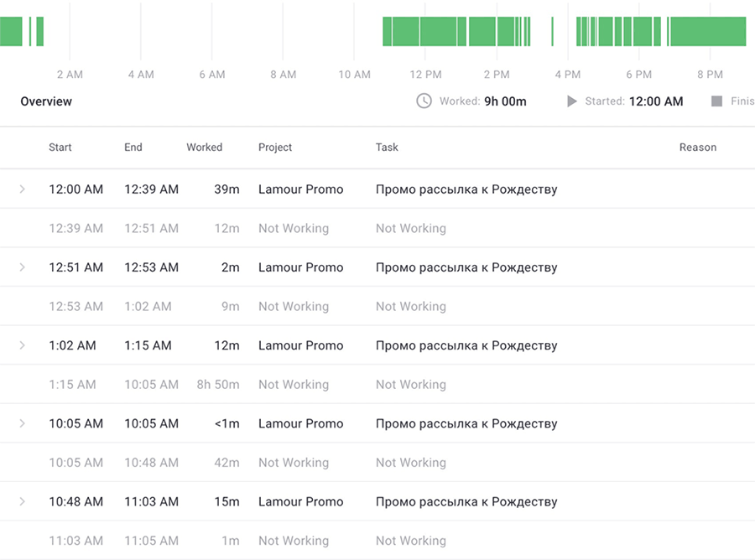Click the stop square icon beside Finished
The height and width of the screenshot is (560, 755).
coord(716,101)
